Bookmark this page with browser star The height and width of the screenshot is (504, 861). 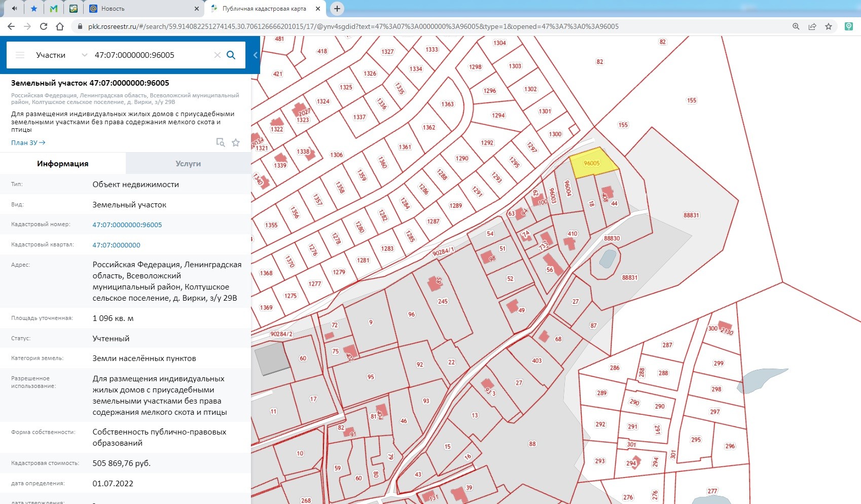[829, 26]
